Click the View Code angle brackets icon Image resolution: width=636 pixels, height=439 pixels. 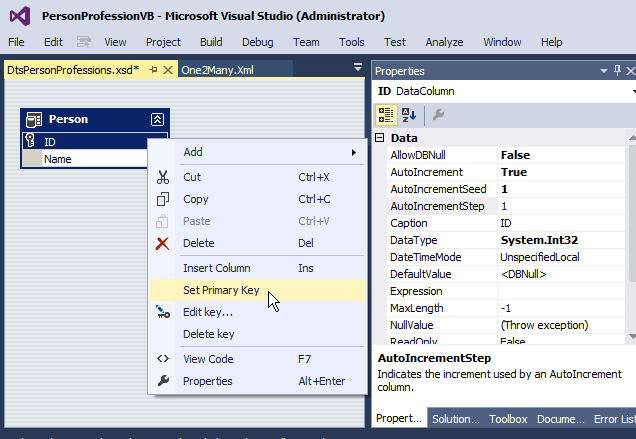click(x=163, y=359)
